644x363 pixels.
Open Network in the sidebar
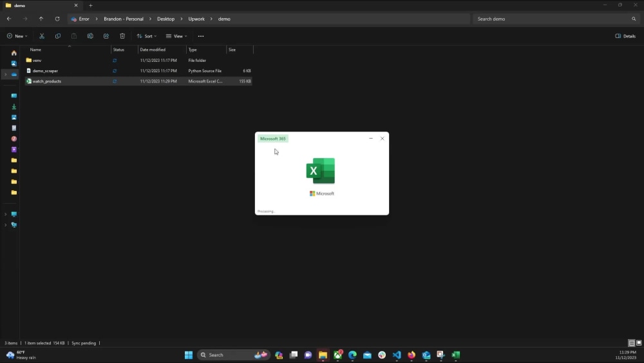[14, 225]
